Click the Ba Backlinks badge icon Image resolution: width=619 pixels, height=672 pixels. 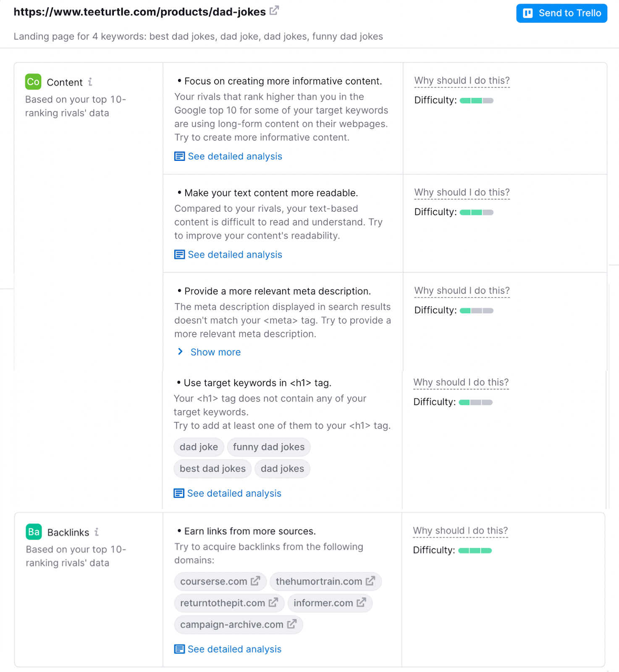pos(34,532)
